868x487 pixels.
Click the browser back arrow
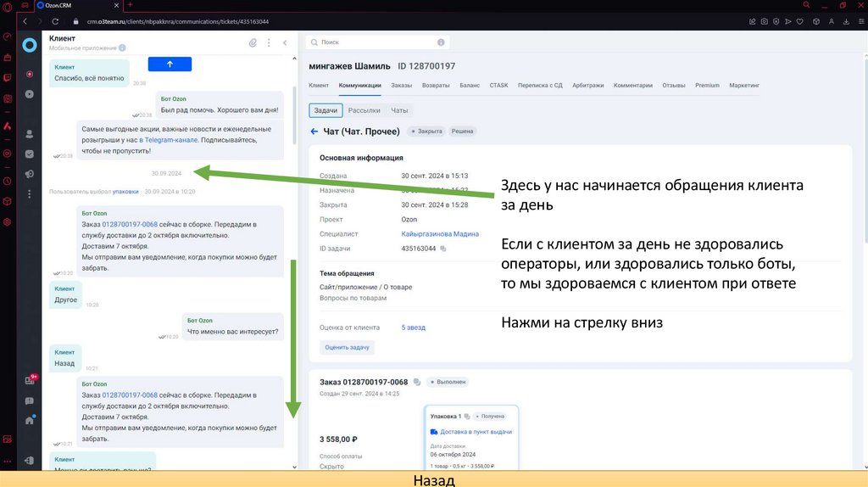pos(25,21)
